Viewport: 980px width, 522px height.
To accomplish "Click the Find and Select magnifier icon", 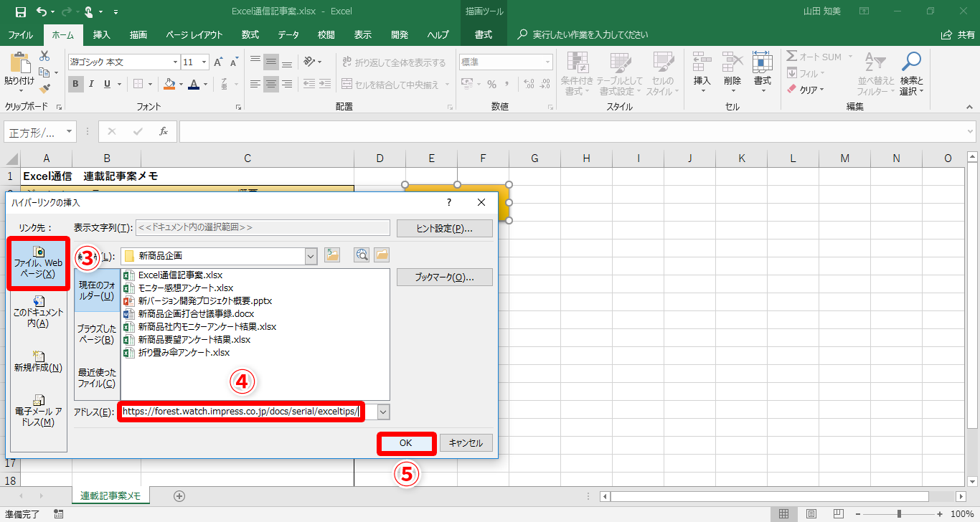I will point(910,62).
